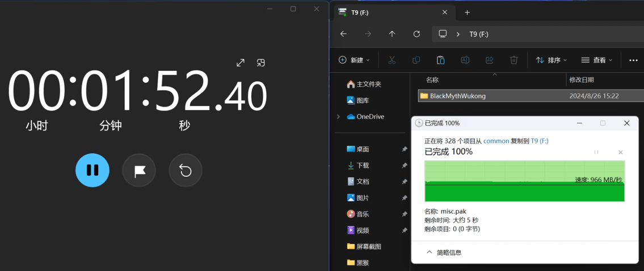Screen dimensions: 644x271
Task: Select the BlackMythWukong folder
Action: click(x=457, y=96)
